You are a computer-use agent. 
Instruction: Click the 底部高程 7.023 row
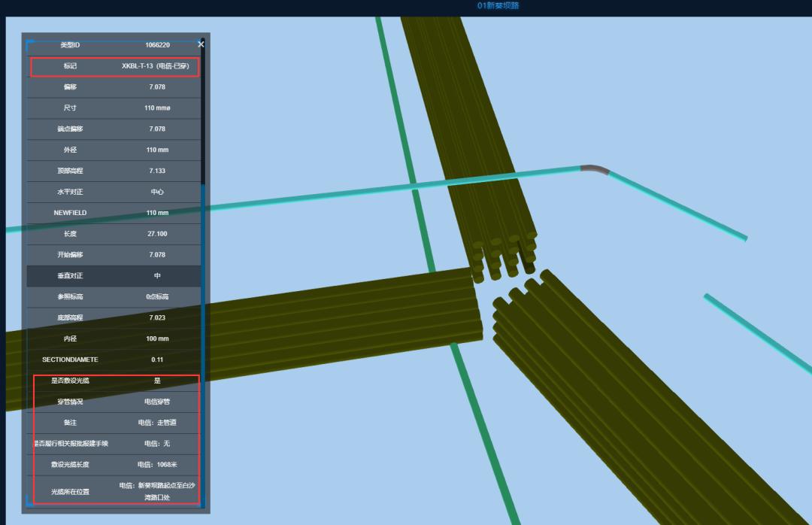click(114, 318)
